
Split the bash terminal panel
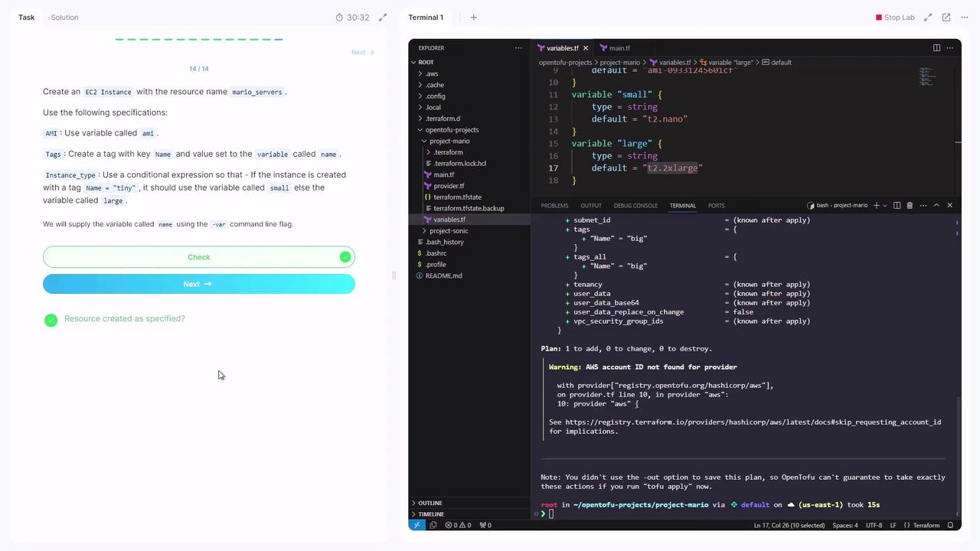point(897,205)
